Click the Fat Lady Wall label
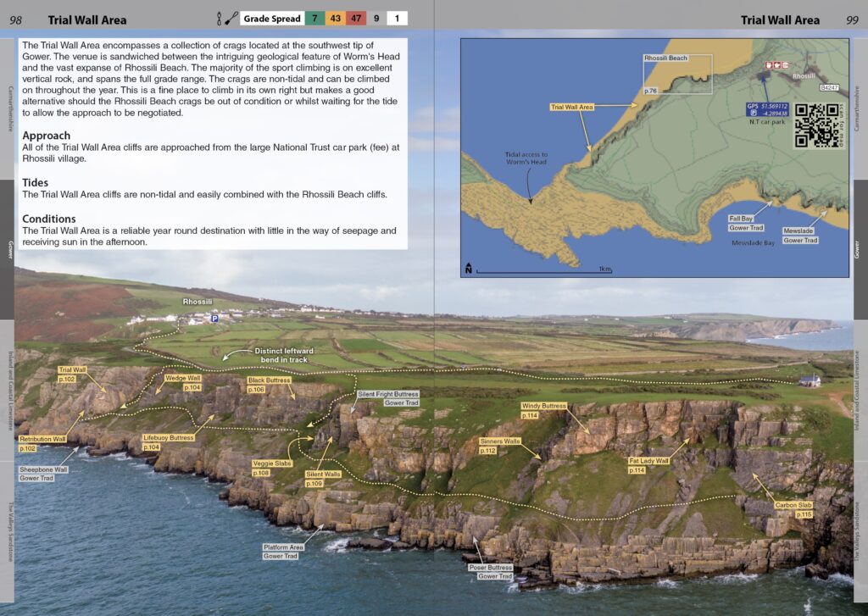This screenshot has width=868, height=616. [648, 460]
